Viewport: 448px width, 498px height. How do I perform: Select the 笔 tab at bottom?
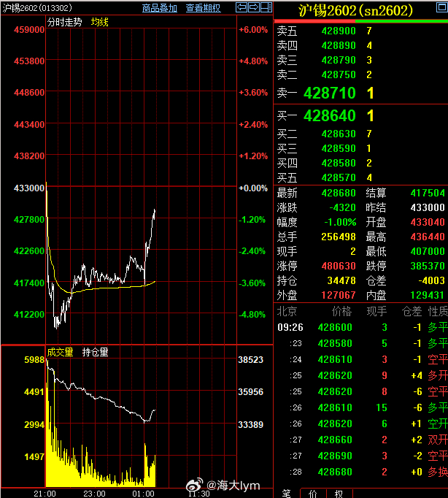coord(286,493)
